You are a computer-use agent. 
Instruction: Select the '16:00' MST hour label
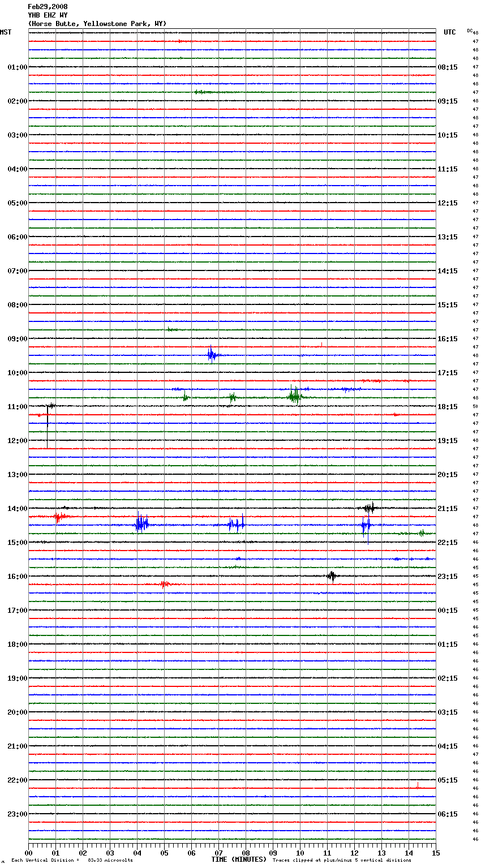(x=18, y=577)
